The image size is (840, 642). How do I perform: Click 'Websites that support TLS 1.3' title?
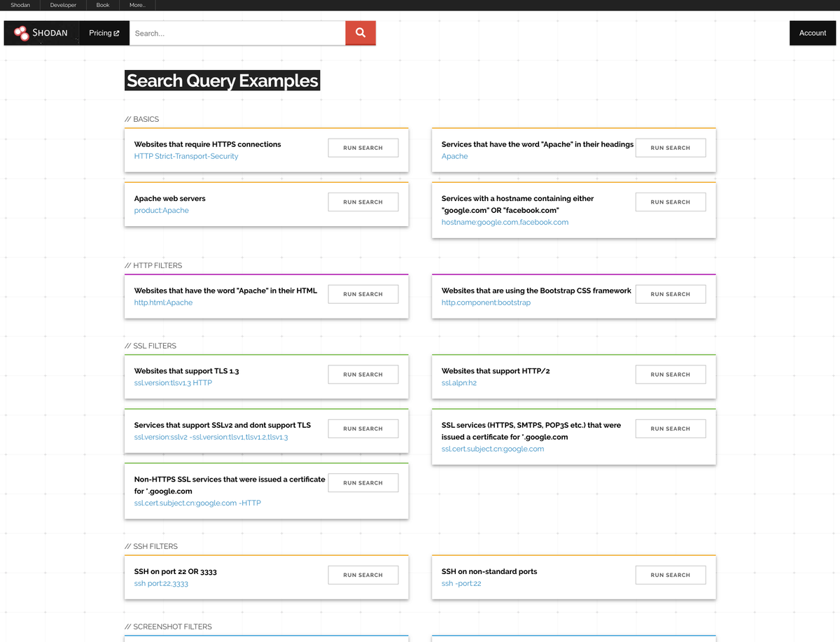[x=187, y=371]
